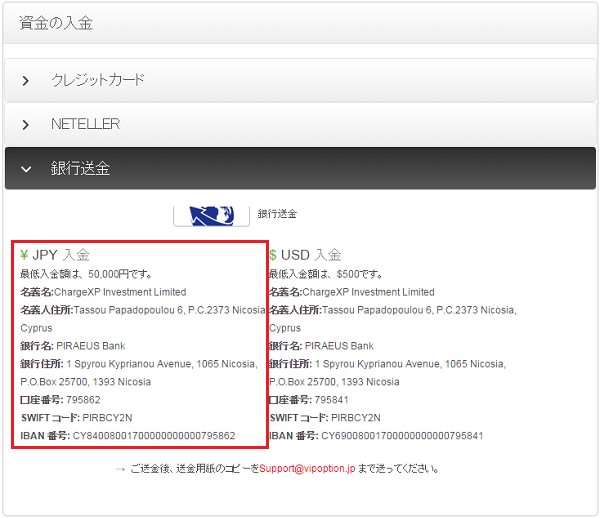Viewport: 600px width, 518px height.
Task: Select JPY account number 795862
Action: (x=83, y=400)
